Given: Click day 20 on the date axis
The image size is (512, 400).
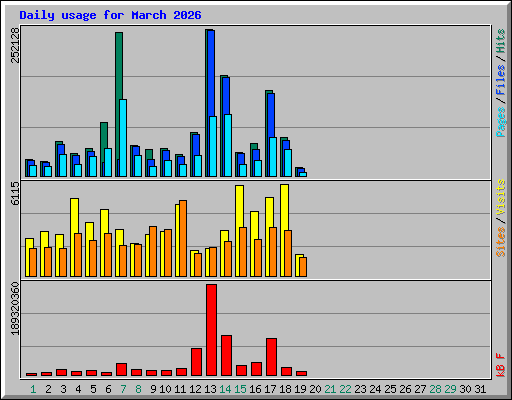Looking at the screenshot, I should (315, 389).
